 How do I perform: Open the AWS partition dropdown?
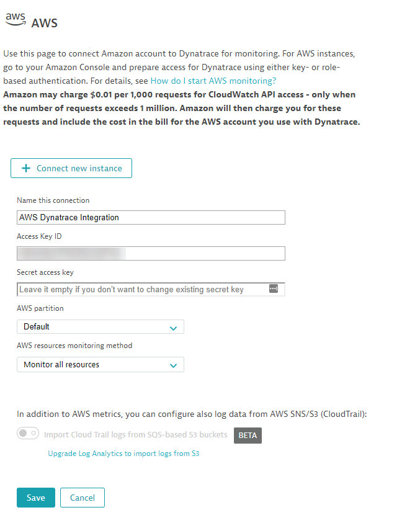point(100,326)
